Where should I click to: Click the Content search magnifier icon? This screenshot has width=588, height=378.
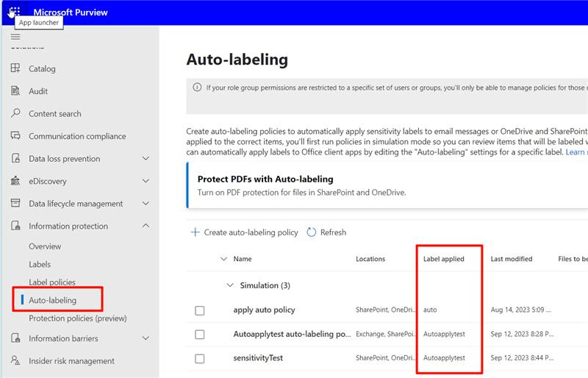coord(15,113)
